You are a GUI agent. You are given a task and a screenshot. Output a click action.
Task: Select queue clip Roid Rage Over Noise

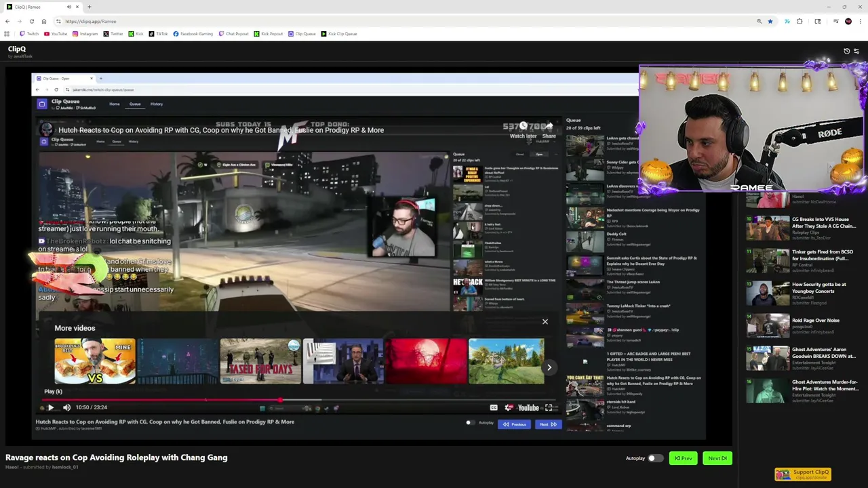click(803, 326)
